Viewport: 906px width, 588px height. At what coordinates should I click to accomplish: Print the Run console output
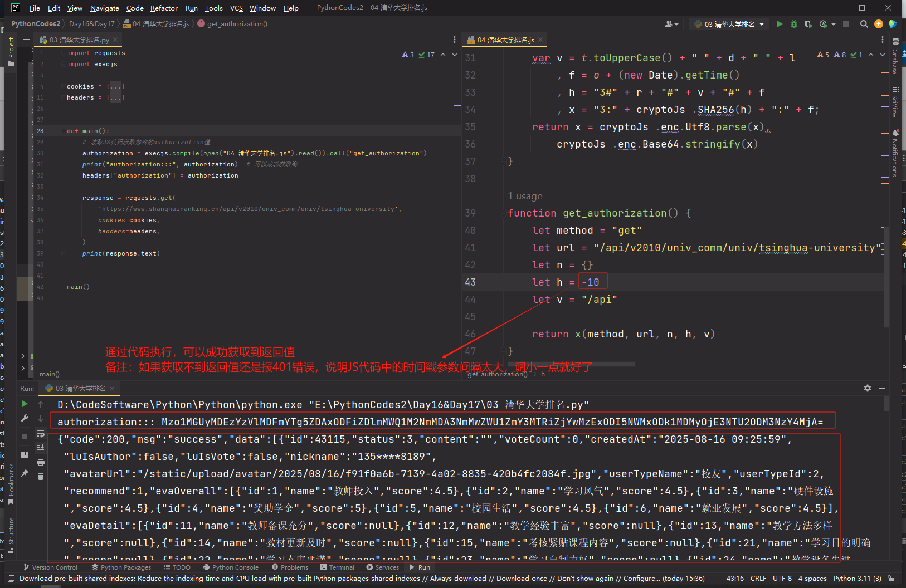pyautogui.click(x=41, y=462)
